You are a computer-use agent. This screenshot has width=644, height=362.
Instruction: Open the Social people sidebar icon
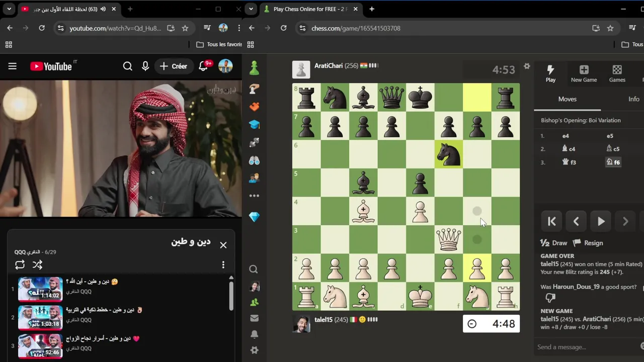pyautogui.click(x=254, y=178)
